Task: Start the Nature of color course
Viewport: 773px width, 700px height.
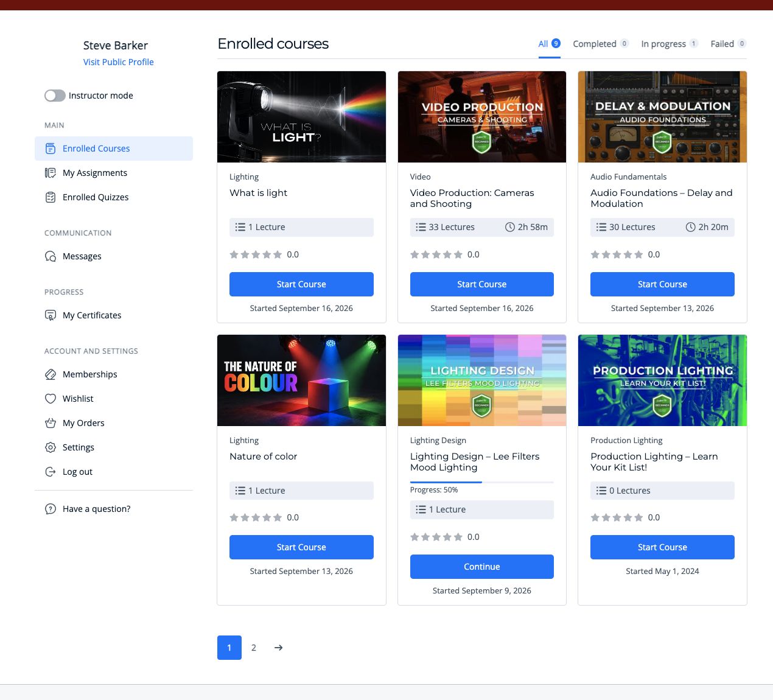Action: click(301, 547)
